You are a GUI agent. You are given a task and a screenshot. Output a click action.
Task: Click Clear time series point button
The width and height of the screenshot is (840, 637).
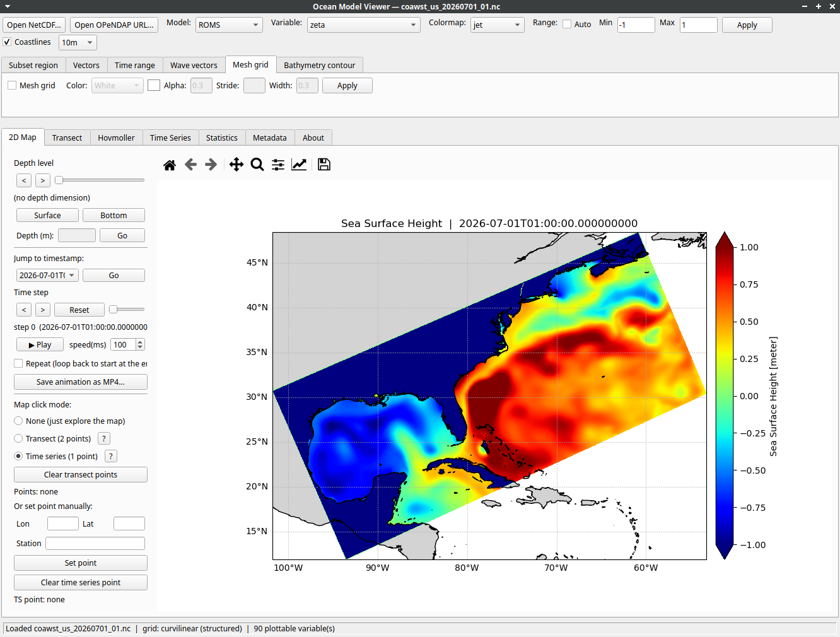[x=81, y=582]
